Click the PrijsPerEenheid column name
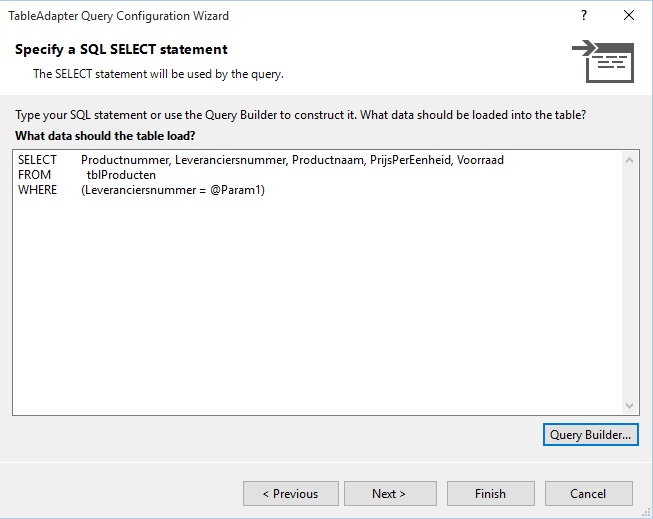653x519 pixels. [x=411, y=160]
